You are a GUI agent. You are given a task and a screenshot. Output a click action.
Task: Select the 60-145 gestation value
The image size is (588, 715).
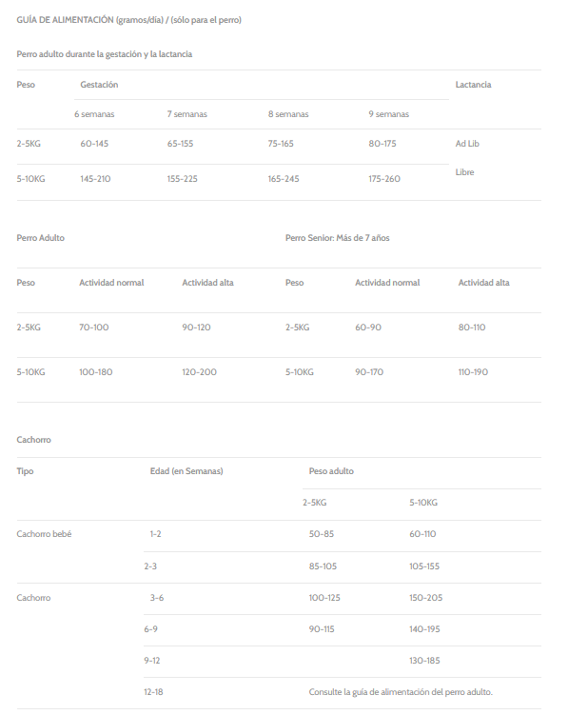94,144
